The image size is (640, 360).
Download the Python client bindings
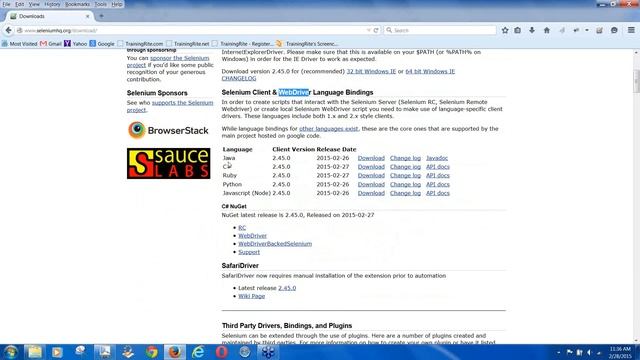(371, 184)
